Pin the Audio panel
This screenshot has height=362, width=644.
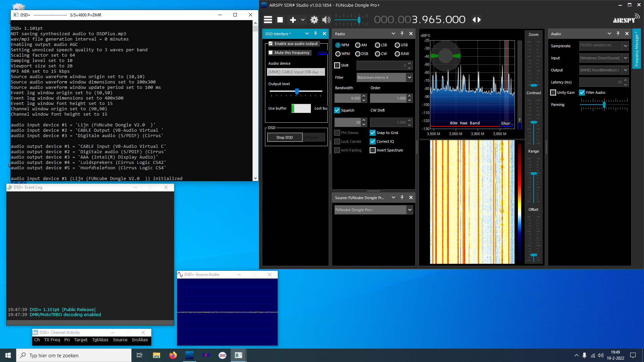click(618, 34)
